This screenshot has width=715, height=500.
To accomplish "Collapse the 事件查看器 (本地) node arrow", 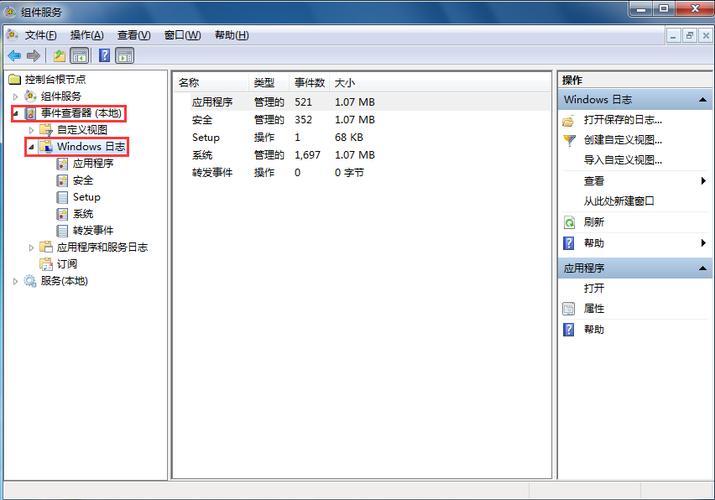I will click(16, 113).
